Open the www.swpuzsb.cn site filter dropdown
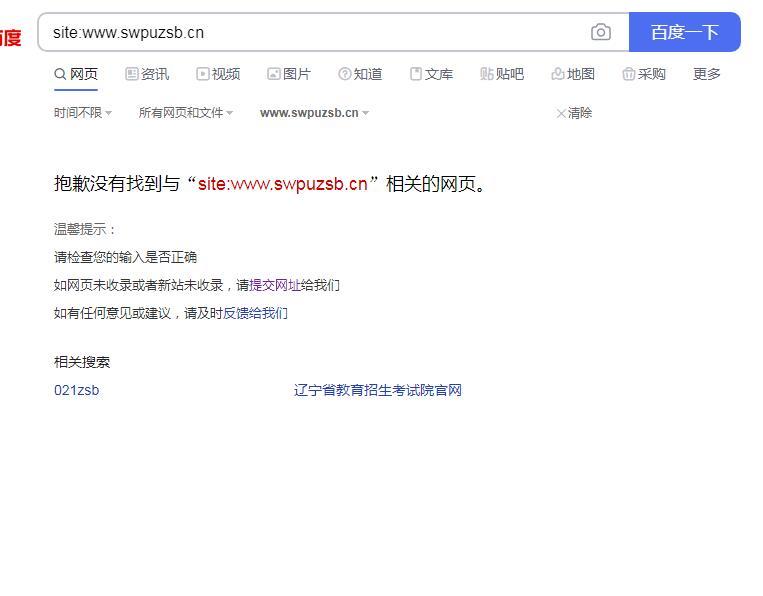Screen dimensions: 763x596 tap(314, 113)
